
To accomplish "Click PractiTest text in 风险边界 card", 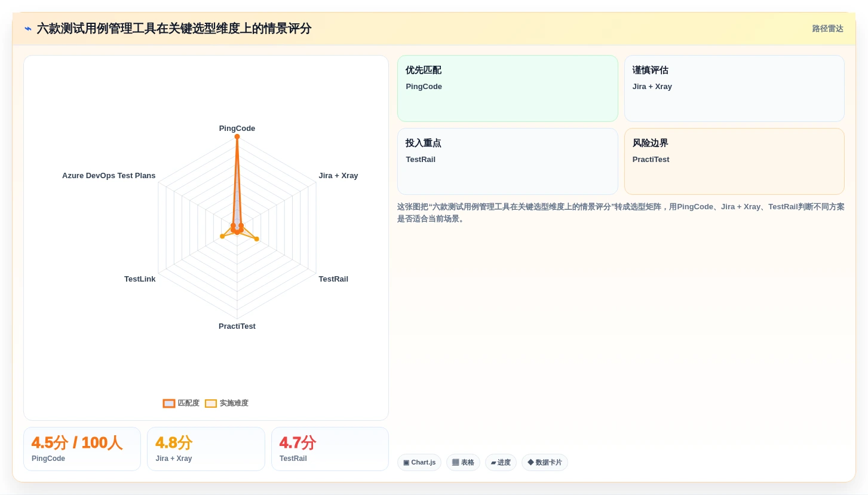I will tap(651, 160).
